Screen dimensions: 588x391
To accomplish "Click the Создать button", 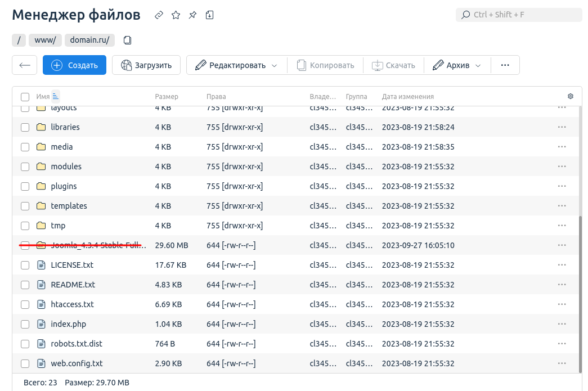I will pos(75,65).
